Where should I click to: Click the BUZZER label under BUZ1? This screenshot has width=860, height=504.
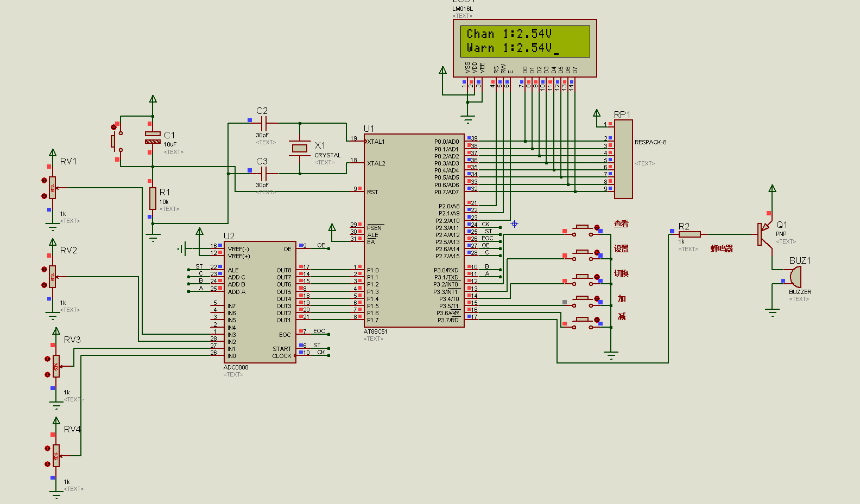coord(800,292)
